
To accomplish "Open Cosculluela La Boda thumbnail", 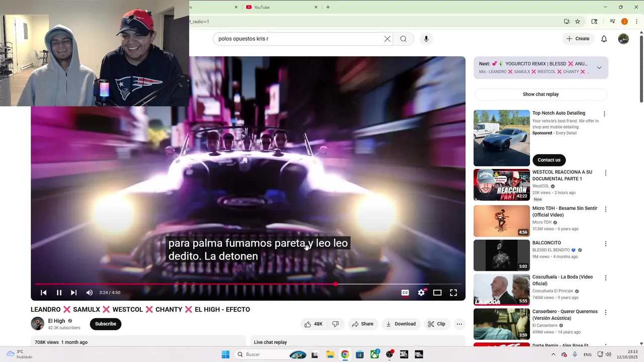I will coord(502,290).
